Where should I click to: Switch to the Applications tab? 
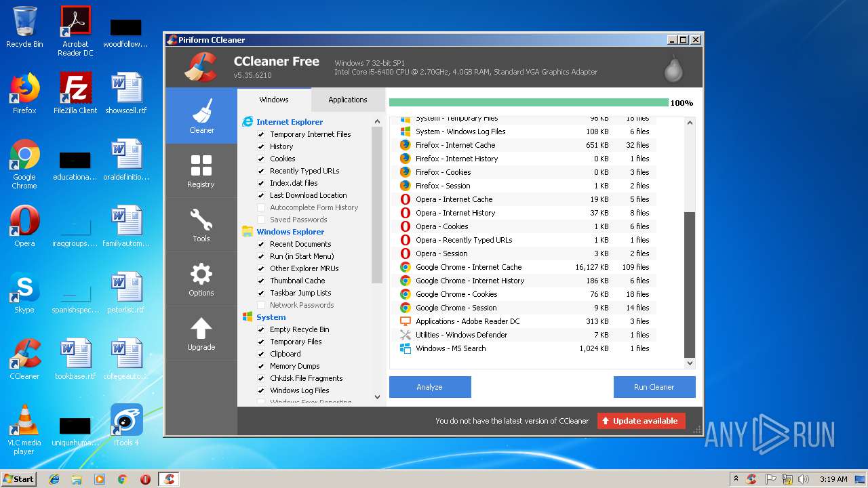[348, 100]
